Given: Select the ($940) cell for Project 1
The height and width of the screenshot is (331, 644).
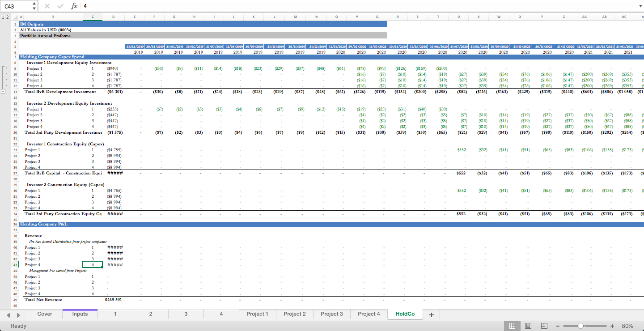Looking at the screenshot, I should pos(113,68).
